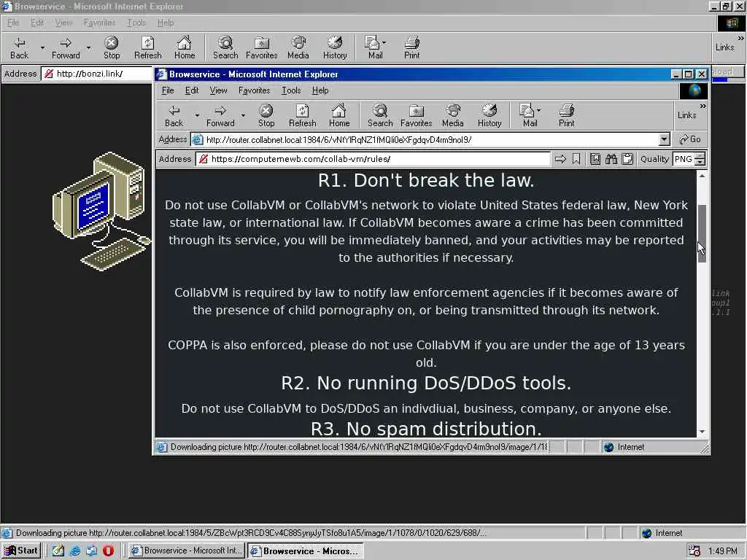Open the Favorites menu in front window

point(254,90)
